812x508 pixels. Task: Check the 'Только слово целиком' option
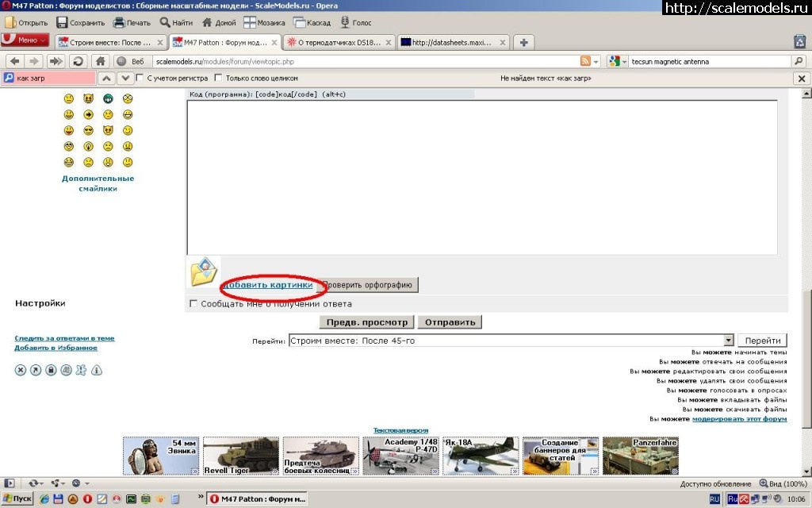[x=219, y=79]
